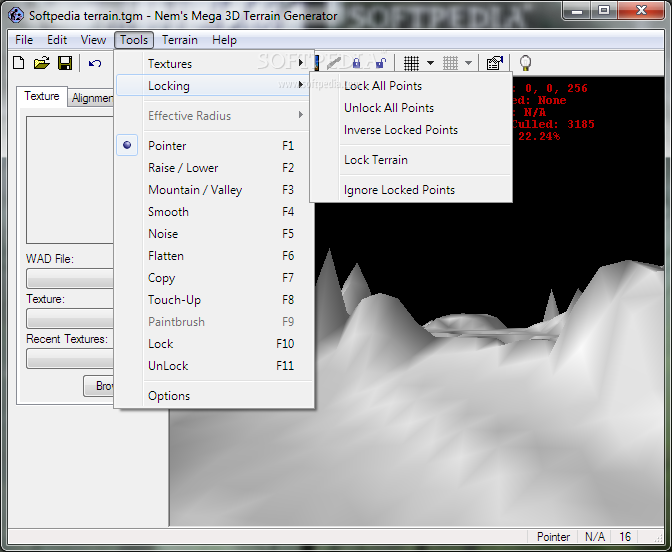Open the Recent Textures dropdown
The width and height of the screenshot is (672, 552).
click(x=70, y=359)
